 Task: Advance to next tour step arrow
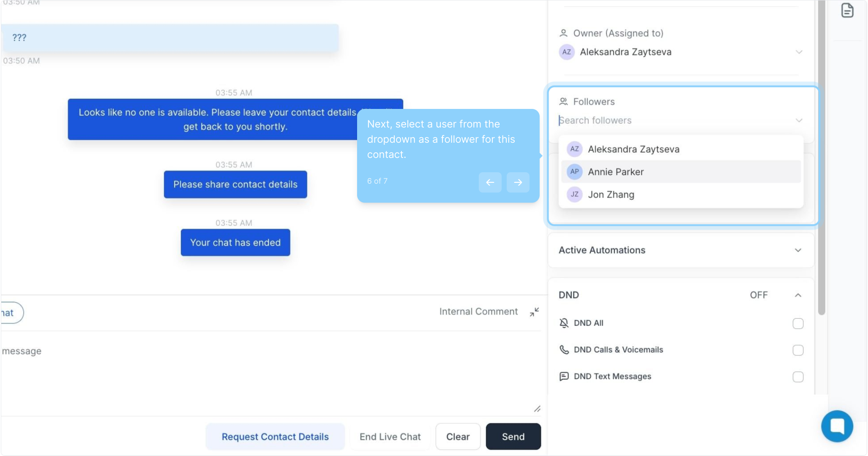pos(518,182)
